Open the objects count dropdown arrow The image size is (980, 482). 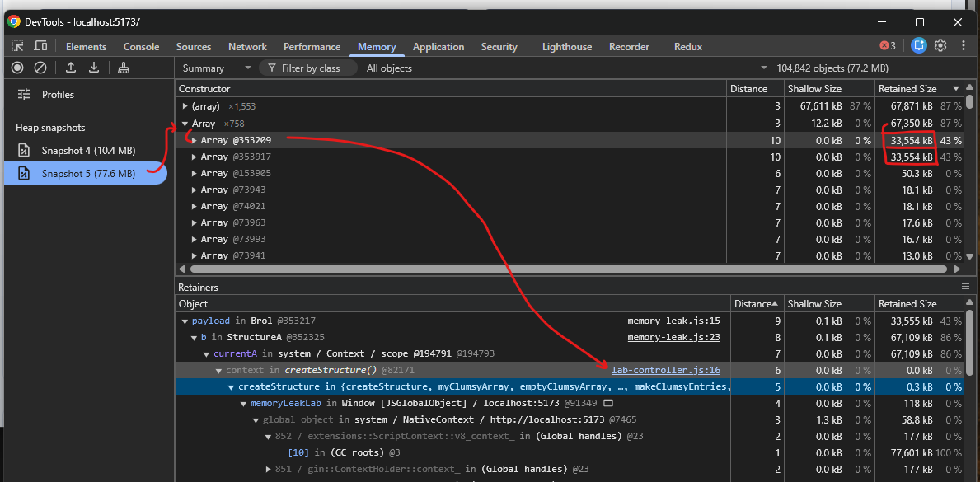pyautogui.click(x=763, y=68)
